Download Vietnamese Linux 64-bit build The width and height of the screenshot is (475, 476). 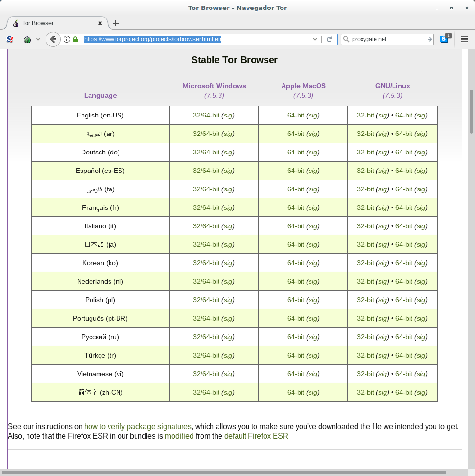coord(404,374)
